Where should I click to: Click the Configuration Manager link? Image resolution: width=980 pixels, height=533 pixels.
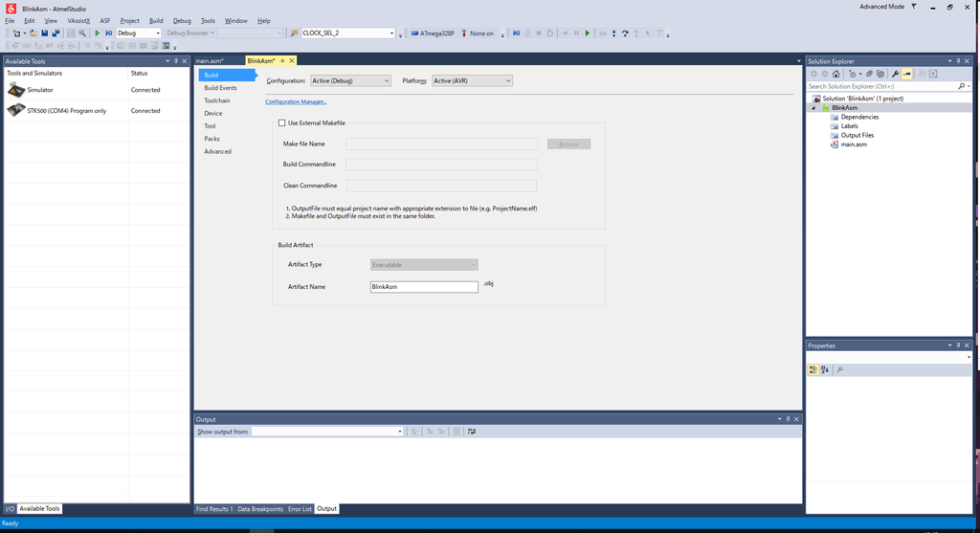[x=296, y=101]
